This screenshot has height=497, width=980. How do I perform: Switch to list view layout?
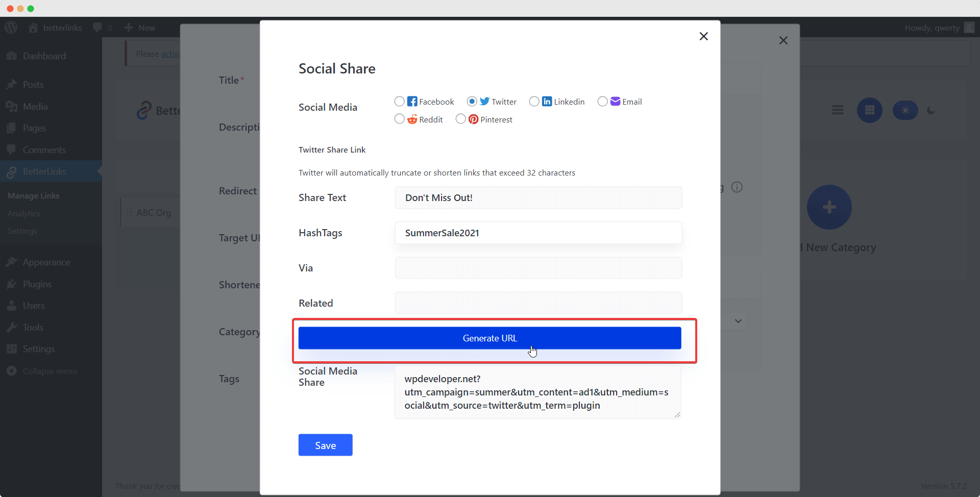tap(838, 110)
